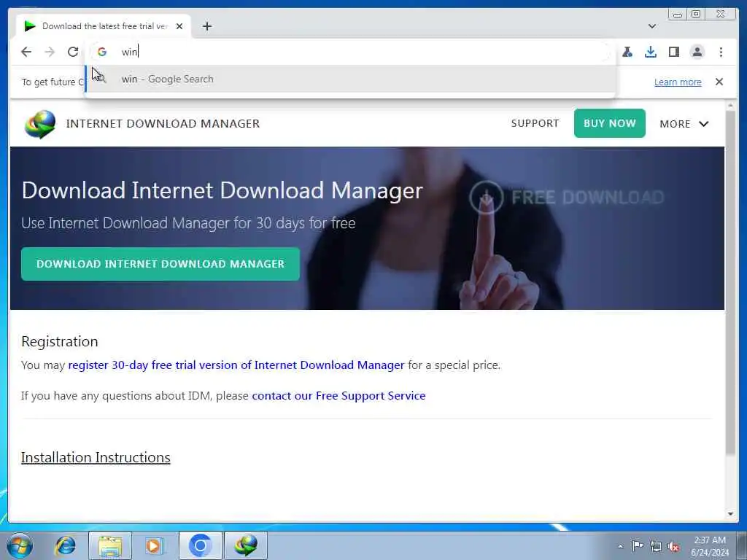747x560 pixels.
Task: Click the Download Internet Download Manager headline
Action: click(222, 190)
